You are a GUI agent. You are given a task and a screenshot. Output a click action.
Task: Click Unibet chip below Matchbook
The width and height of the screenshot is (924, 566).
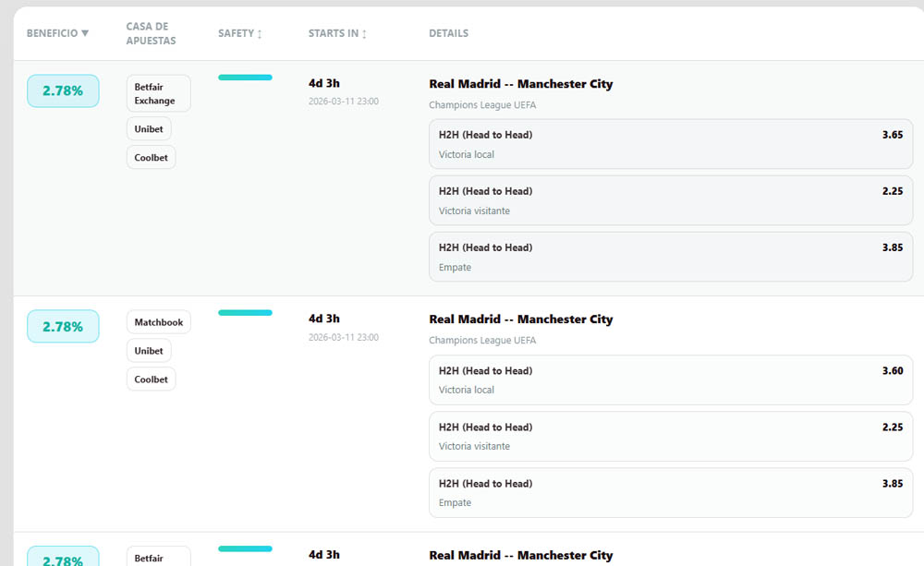coord(149,351)
